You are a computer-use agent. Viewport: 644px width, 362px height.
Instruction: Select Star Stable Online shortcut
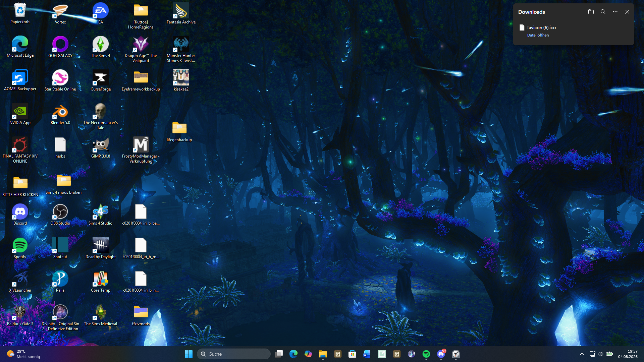(60, 80)
